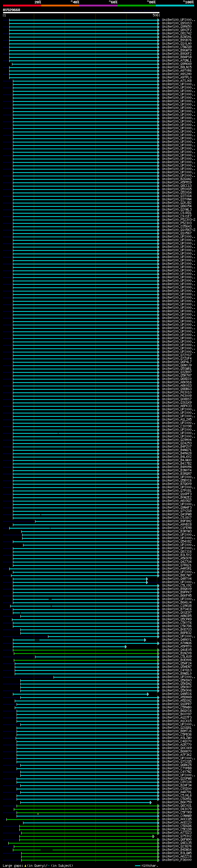Click the purple ~60% identity legend bar
The height and width of the screenshot is (868, 197).
[x=98, y=6]
